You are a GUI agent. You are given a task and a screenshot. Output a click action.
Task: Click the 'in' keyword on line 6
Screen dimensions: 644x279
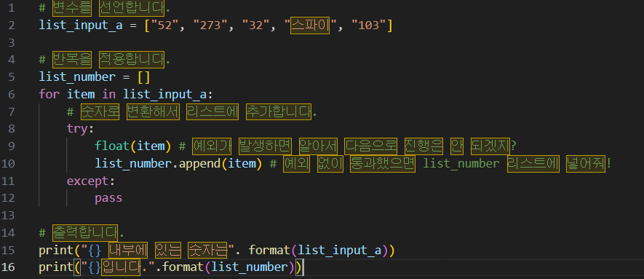(109, 94)
